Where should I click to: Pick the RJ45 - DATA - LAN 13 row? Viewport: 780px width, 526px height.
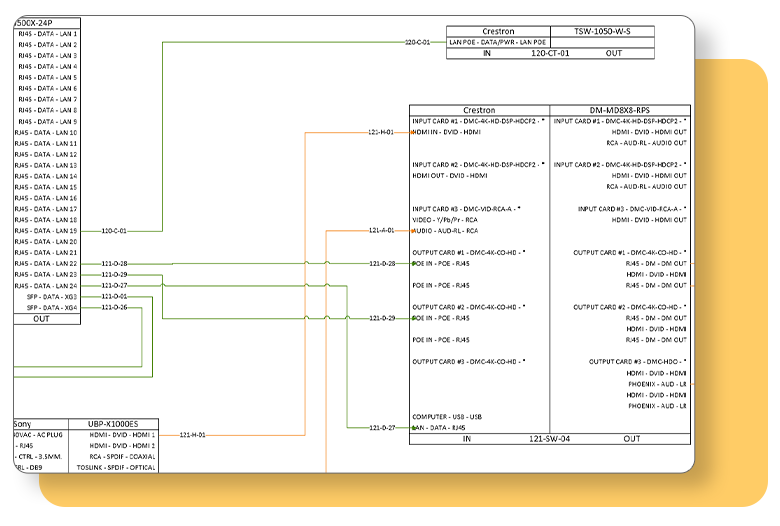click(x=46, y=166)
